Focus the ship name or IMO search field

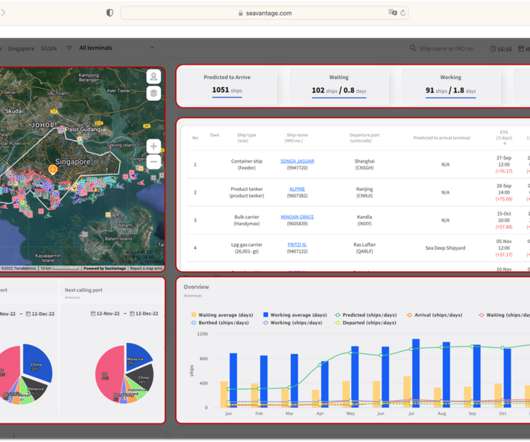(x=446, y=49)
